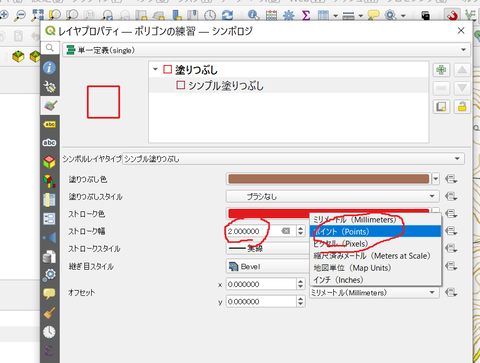
Task: Open the Display speech-bubble tab
Action: pos(49,294)
